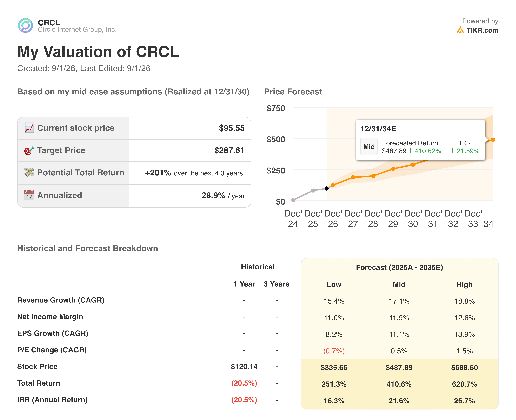The height and width of the screenshot is (420, 516).
Task: Click the 28.9% annualized value
Action: [x=213, y=195]
